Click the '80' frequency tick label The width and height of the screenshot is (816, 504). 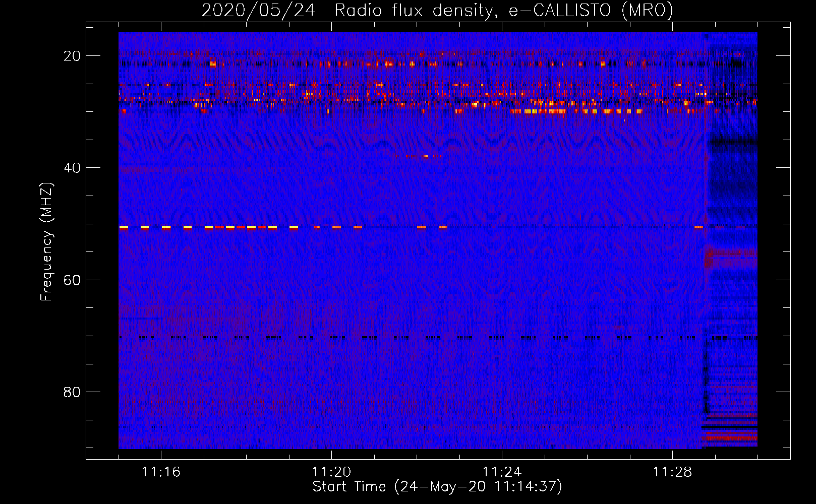[72, 392]
